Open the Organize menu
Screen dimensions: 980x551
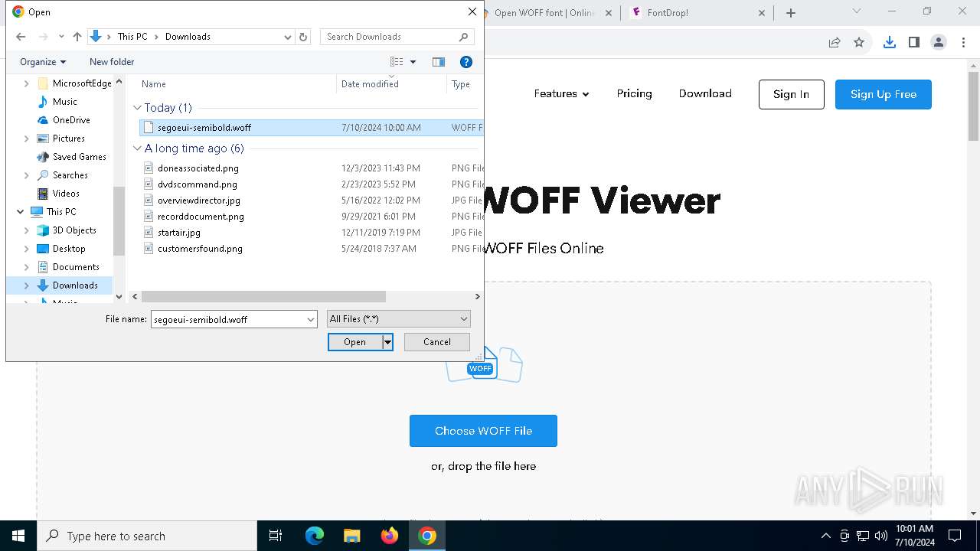[x=43, y=62]
